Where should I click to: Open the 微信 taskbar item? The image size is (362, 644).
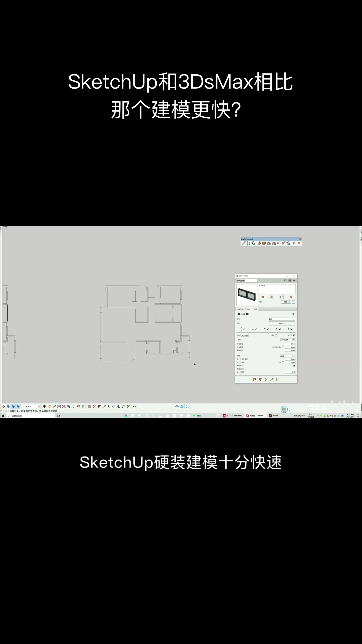197,416
